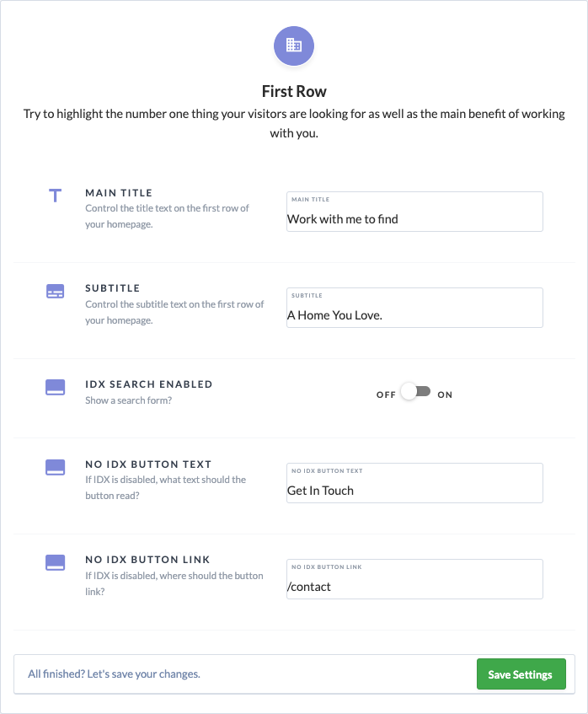Click the All finished save changes text

coord(115,674)
